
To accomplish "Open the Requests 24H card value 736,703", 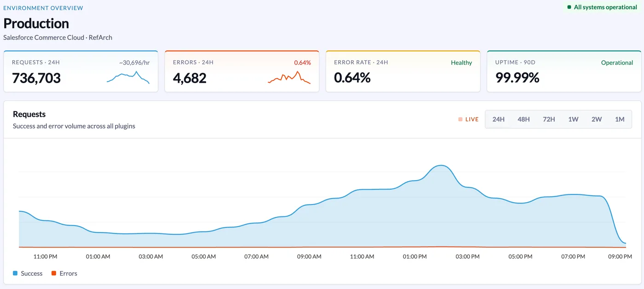I will pos(36,78).
